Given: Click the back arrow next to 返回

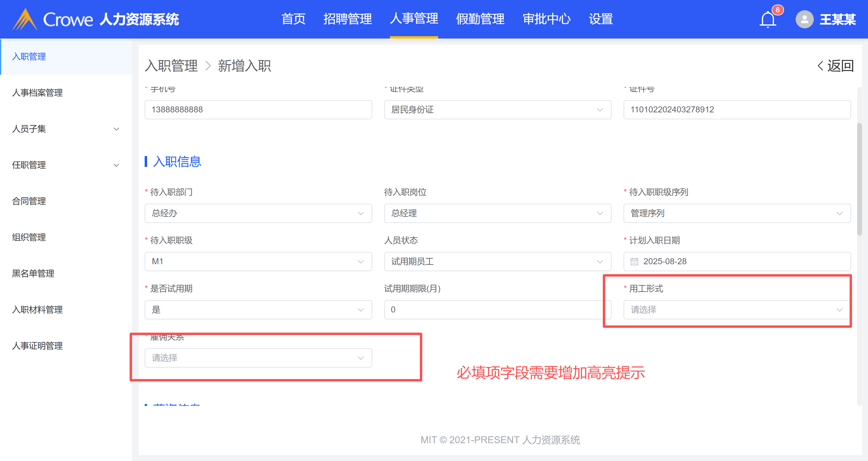Looking at the screenshot, I should pyautogui.click(x=820, y=66).
